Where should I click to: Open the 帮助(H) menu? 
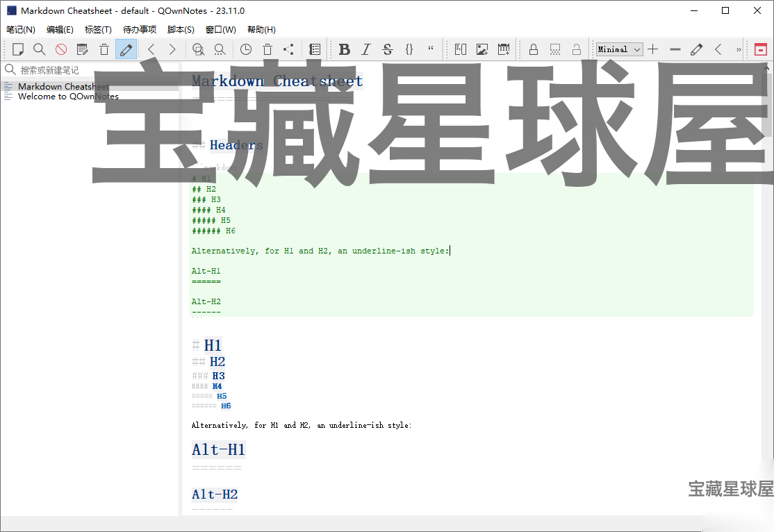tap(262, 30)
